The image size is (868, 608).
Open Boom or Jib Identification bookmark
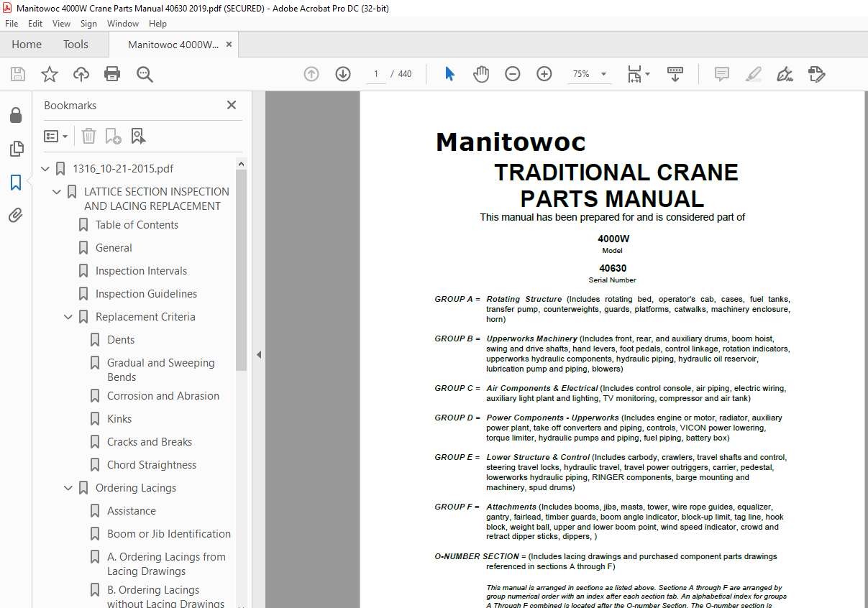[x=169, y=534]
